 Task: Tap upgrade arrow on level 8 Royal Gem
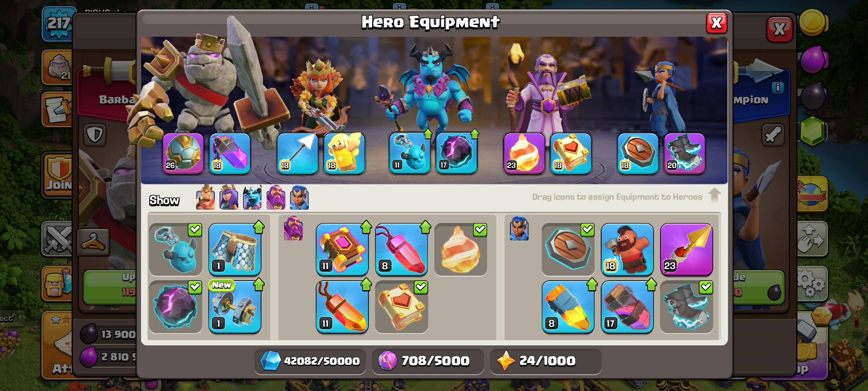[x=592, y=285]
